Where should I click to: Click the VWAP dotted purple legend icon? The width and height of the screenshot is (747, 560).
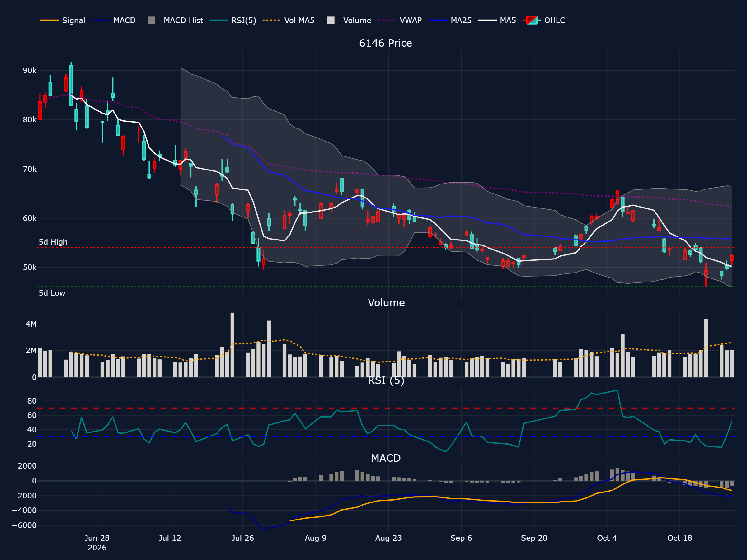pyautogui.click(x=387, y=20)
